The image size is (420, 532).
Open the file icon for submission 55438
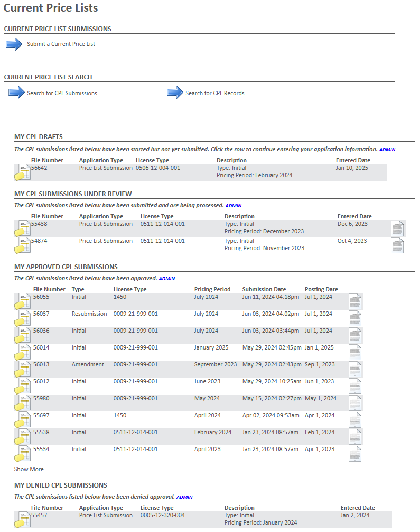[22, 228]
